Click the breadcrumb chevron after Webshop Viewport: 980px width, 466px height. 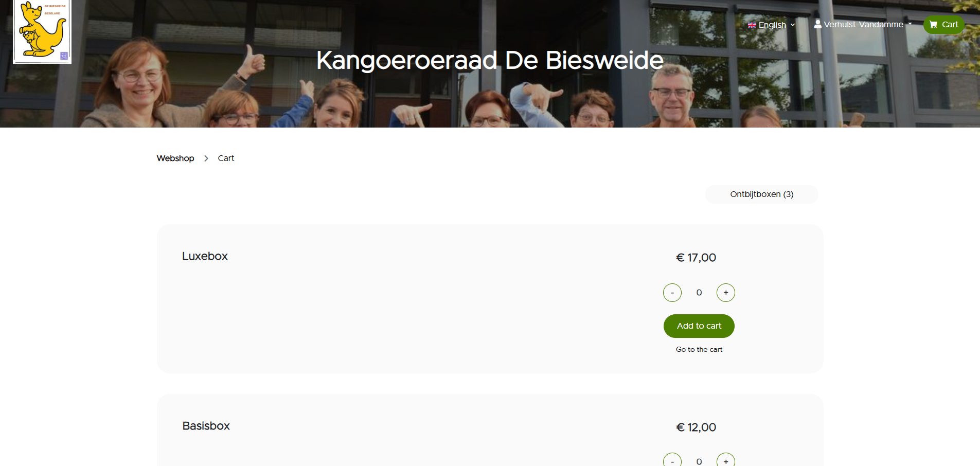[x=206, y=158]
